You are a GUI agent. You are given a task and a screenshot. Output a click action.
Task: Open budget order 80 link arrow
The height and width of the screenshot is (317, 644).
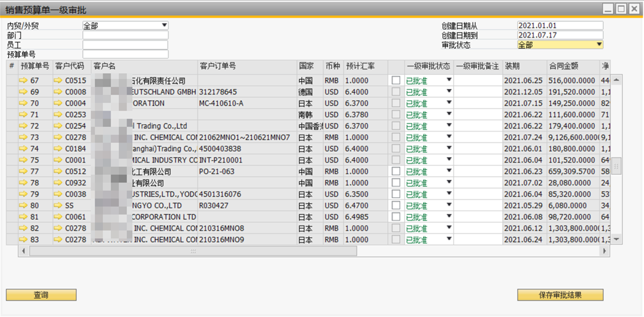24,205
